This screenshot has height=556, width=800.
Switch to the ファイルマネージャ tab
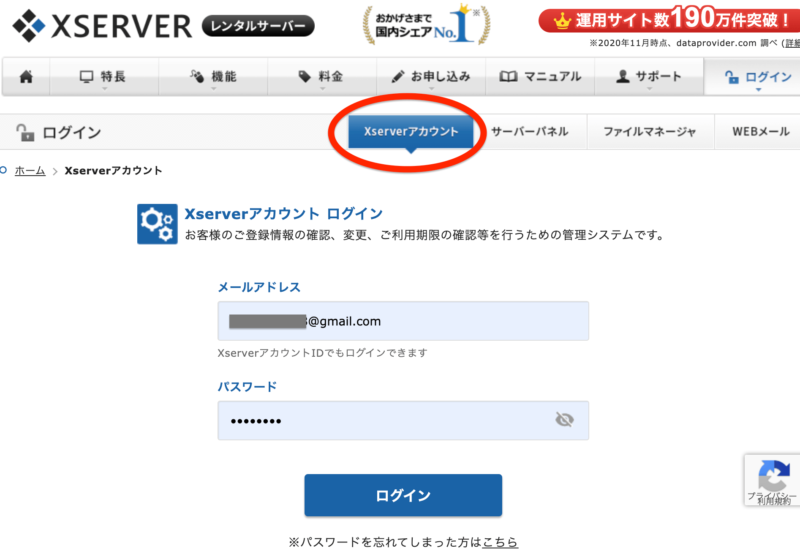[x=650, y=132]
